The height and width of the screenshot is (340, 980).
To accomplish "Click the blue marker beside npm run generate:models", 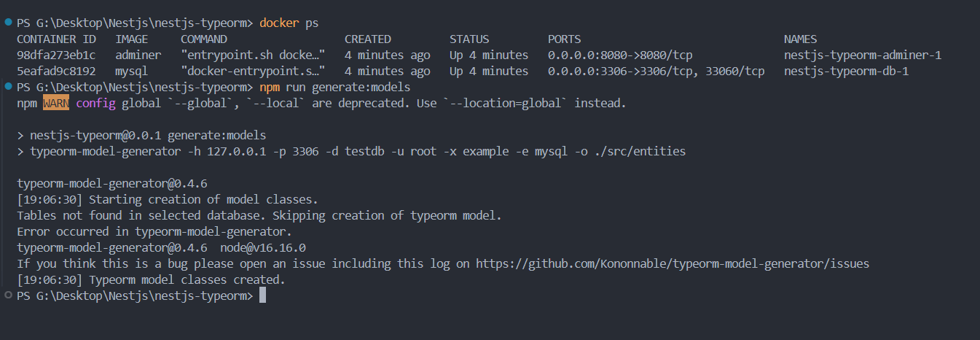I will [8, 87].
